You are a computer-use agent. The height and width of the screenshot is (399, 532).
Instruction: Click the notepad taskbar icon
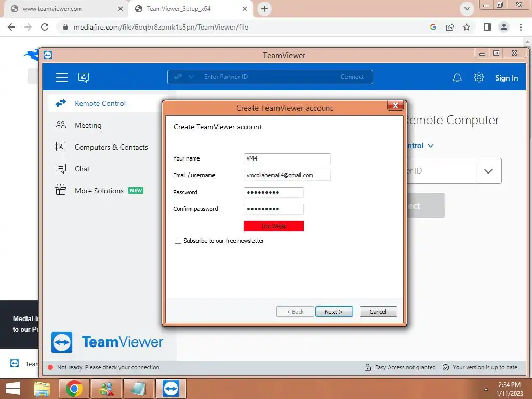tap(139, 389)
